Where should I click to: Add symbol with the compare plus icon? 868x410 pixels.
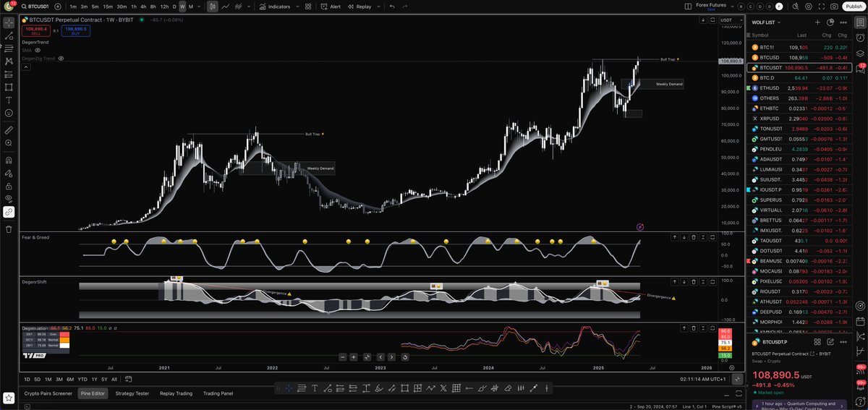(59, 6)
